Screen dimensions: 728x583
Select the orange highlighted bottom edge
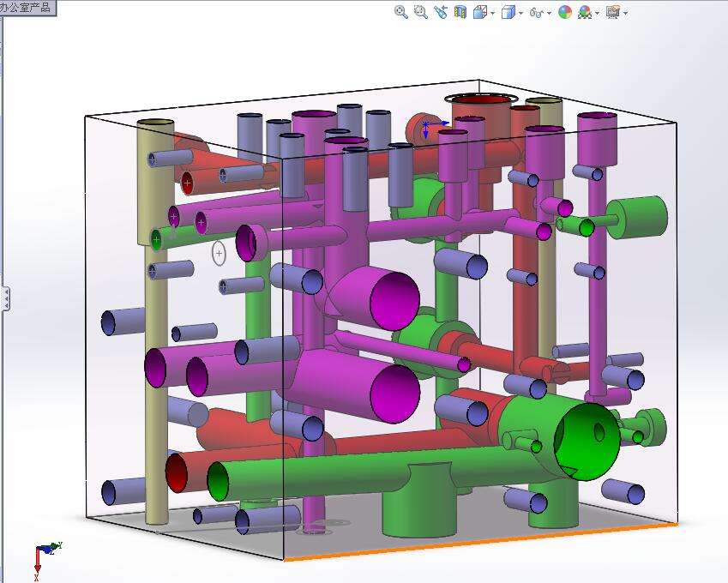(x=480, y=542)
